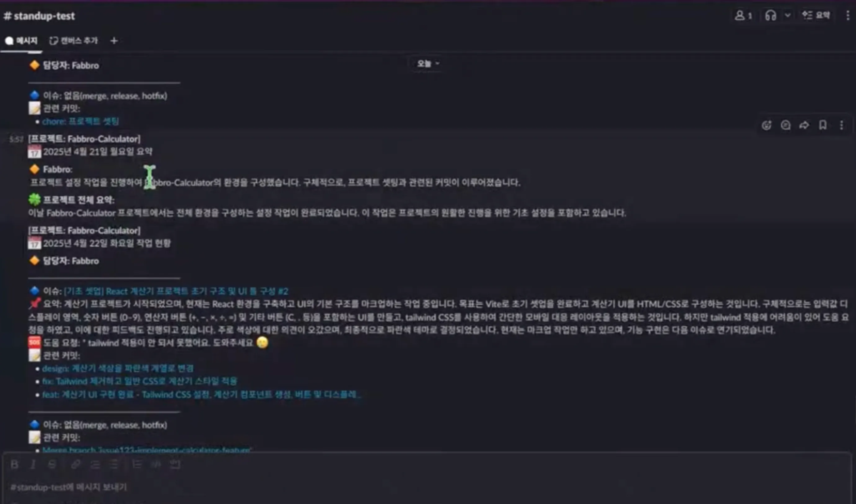856x504 pixels.
Task: Add a reaction emoji to the message
Action: (x=767, y=125)
